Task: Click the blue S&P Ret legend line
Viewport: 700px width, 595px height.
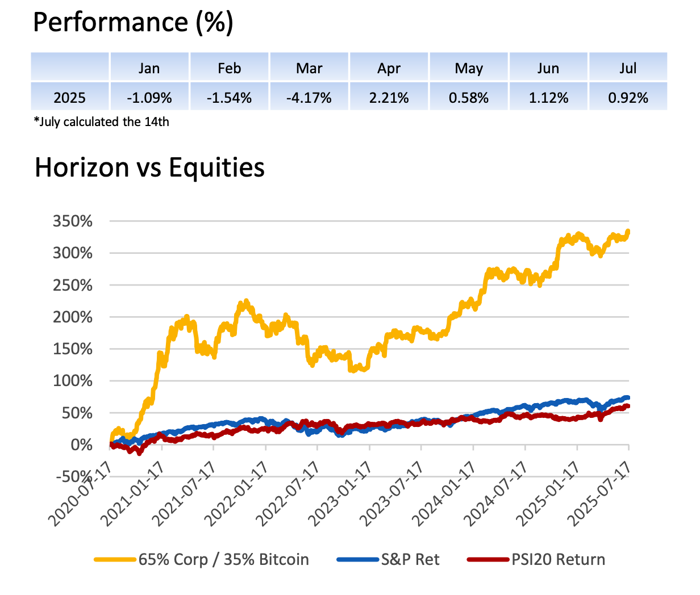Action: pyautogui.click(x=358, y=560)
